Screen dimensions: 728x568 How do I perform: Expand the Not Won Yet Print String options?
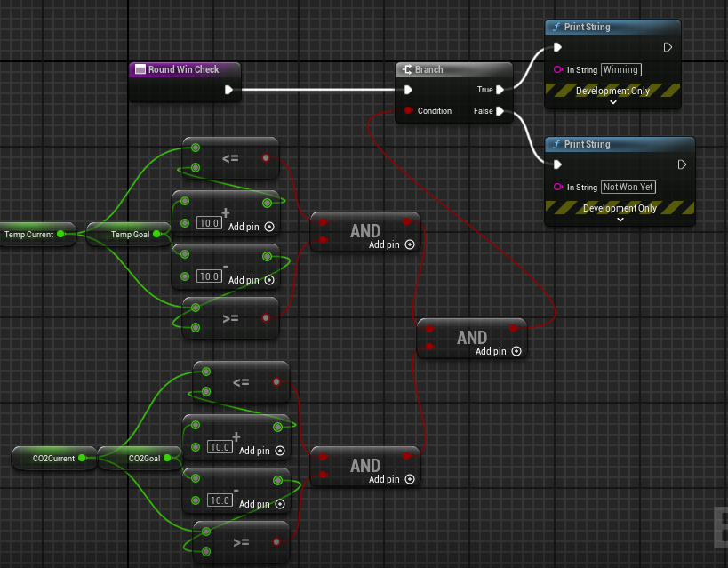coord(620,220)
